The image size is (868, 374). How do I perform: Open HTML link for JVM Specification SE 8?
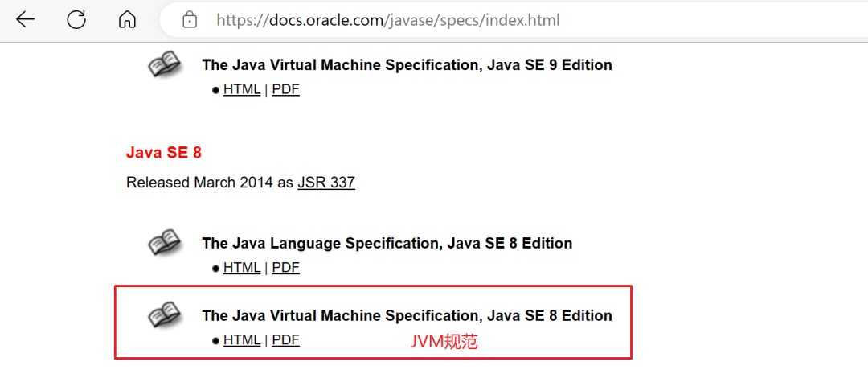242,340
